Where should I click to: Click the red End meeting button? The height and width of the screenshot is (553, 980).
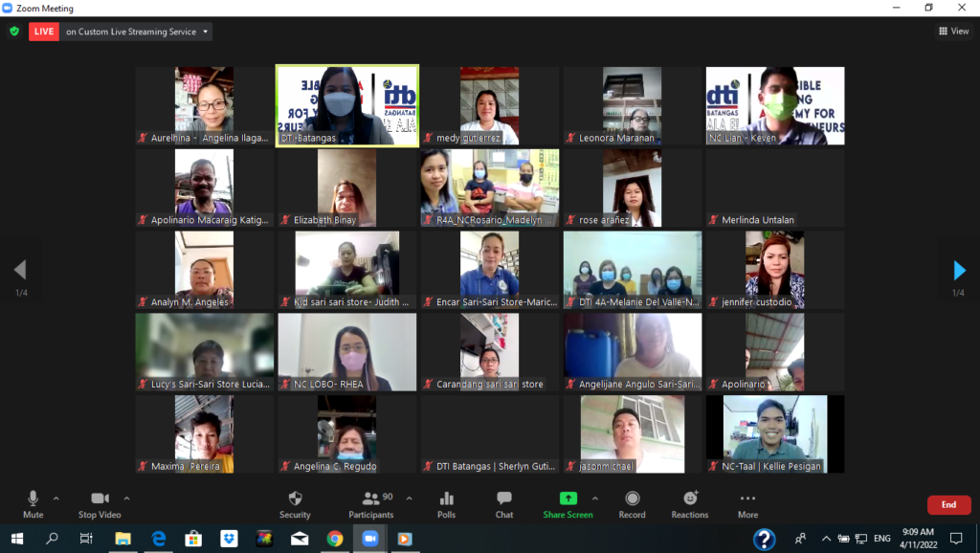(948, 505)
